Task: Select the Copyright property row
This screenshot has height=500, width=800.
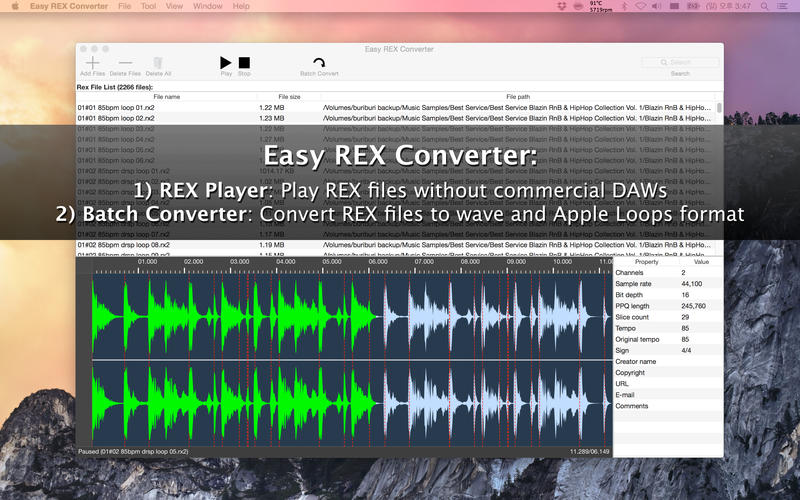Action: [x=668, y=372]
